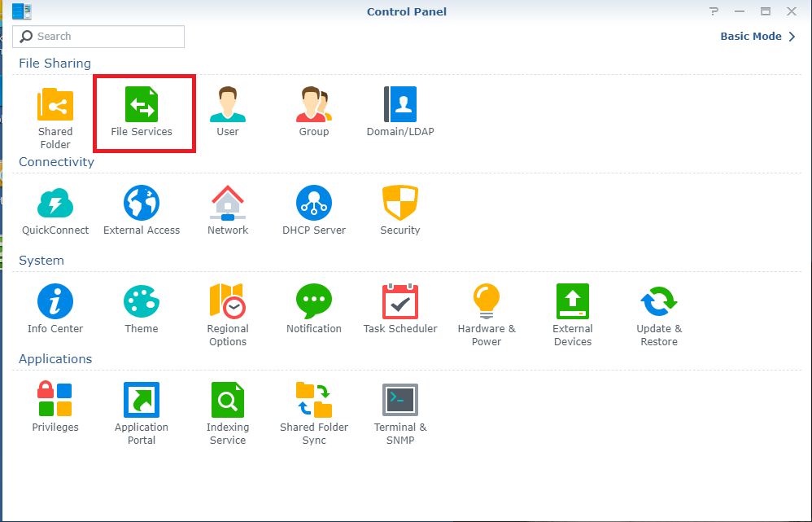
Task: Open Terminal & SNMP settings
Action: (x=400, y=401)
